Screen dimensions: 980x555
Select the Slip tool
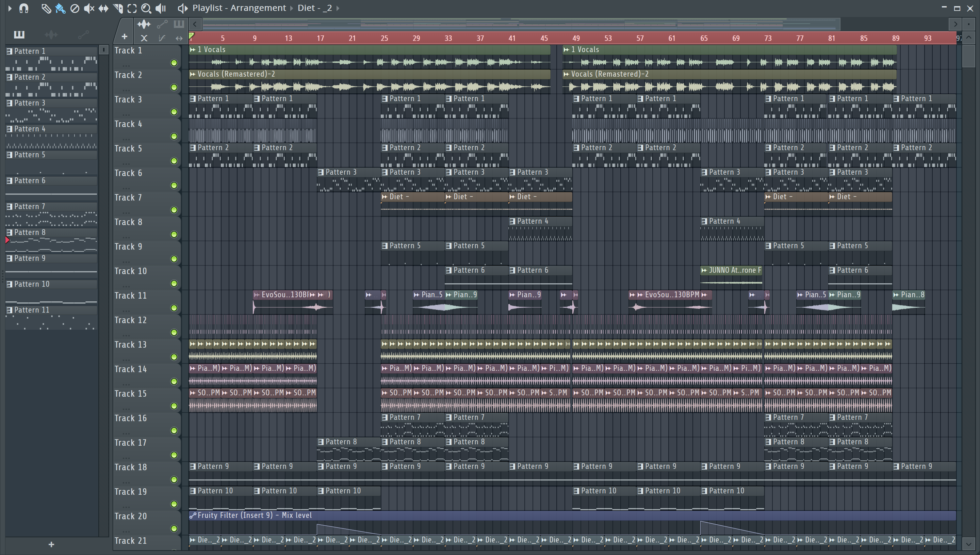[103, 8]
